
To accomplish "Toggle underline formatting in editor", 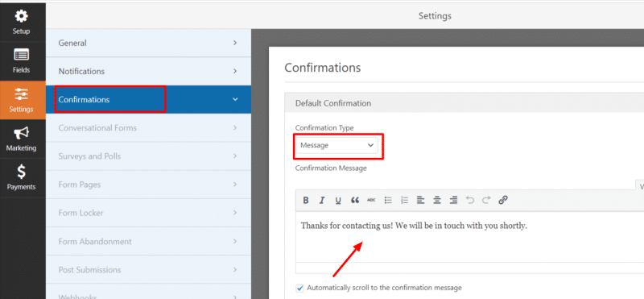I will 338,201.
